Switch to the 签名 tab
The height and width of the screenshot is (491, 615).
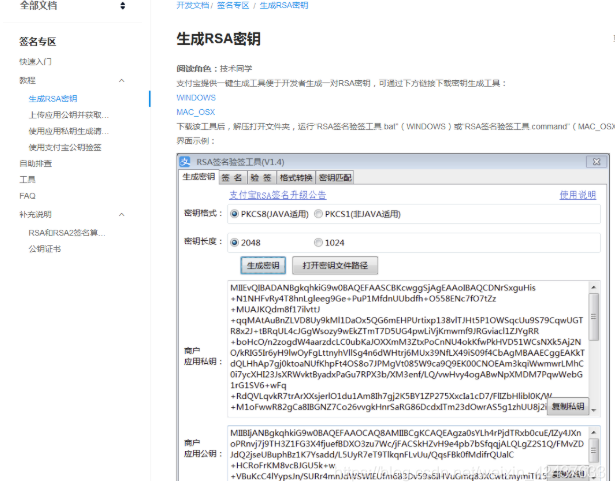(x=232, y=178)
